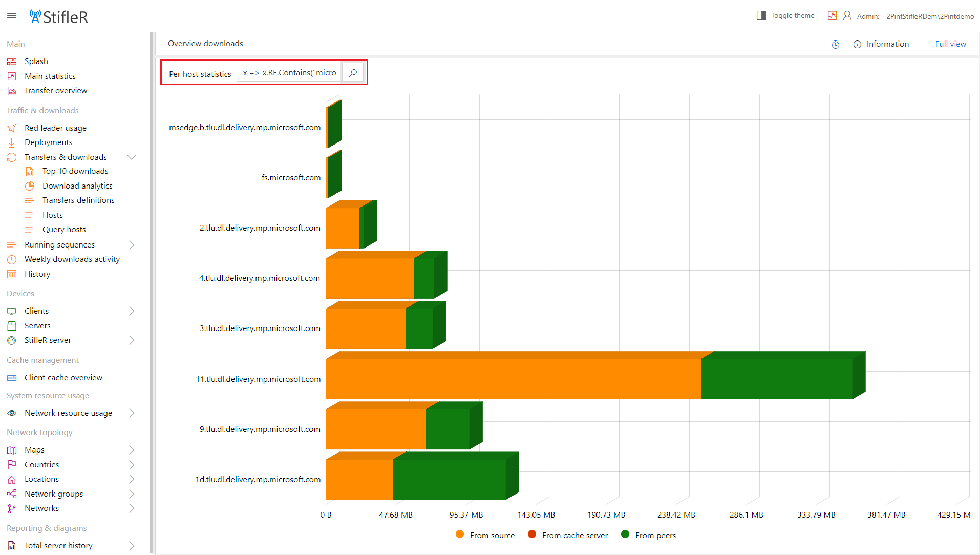Click the user profile icon
Image resolution: width=980 pixels, height=555 pixels.
(847, 16)
